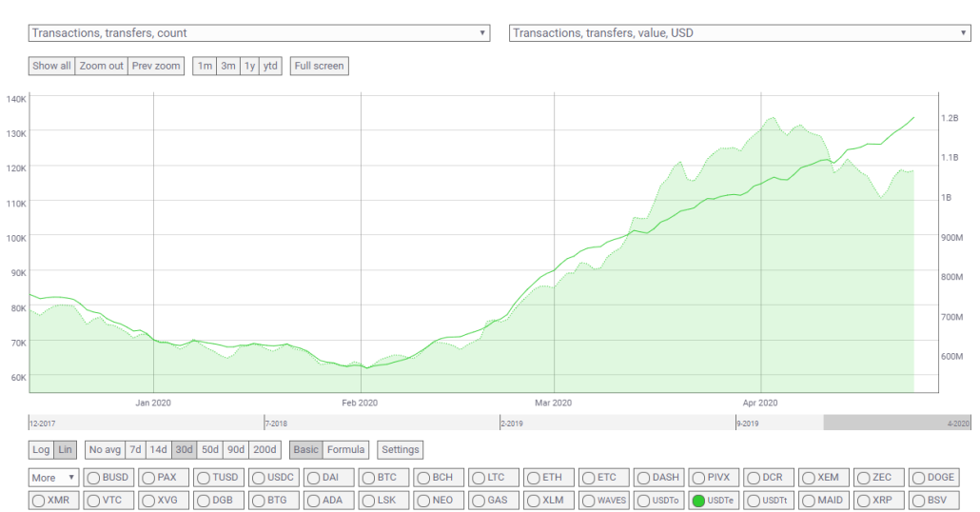980x512 pixels.
Task: Enable the TUSD coin
Action: [x=219, y=478]
